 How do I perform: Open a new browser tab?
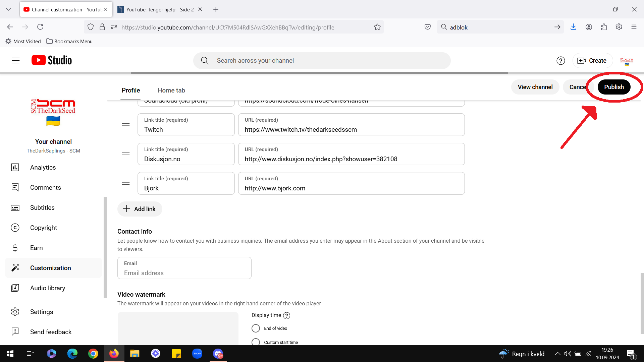[216, 10]
